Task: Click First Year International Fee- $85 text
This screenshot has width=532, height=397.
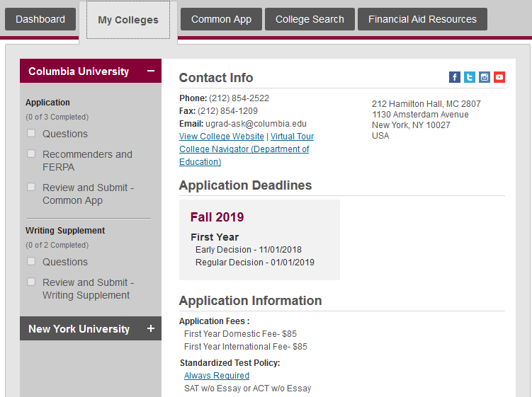Action: coord(246,347)
